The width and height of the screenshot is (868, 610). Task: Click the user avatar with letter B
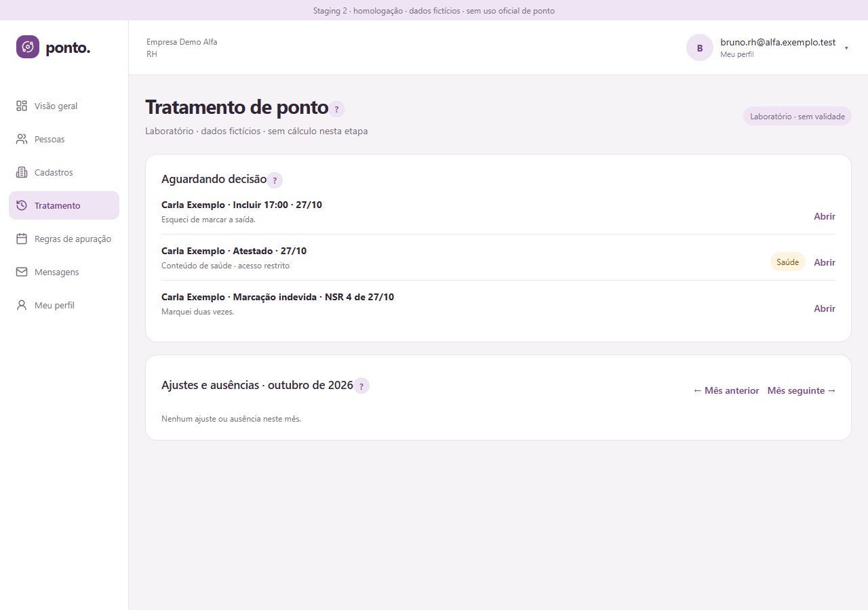[x=700, y=47]
